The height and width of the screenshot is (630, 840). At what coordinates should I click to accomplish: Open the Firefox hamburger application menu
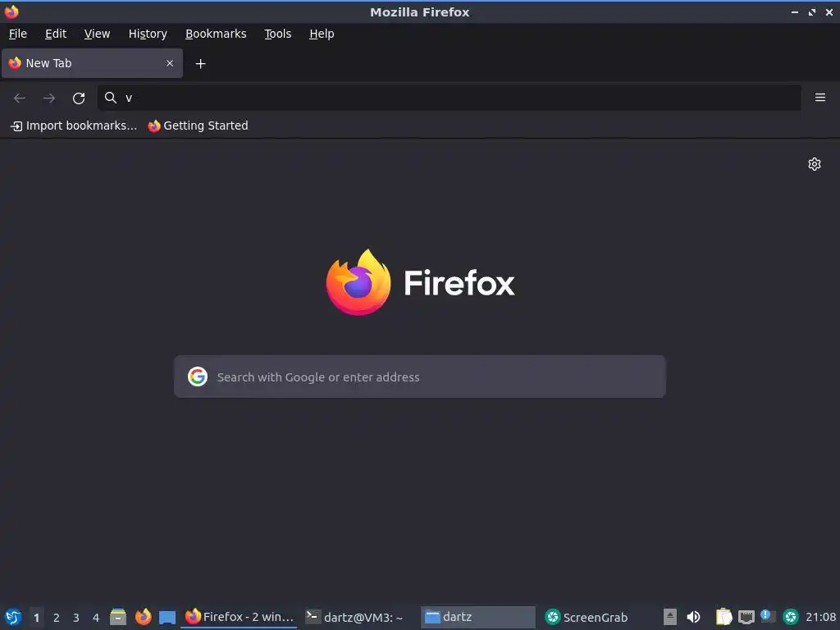click(820, 98)
